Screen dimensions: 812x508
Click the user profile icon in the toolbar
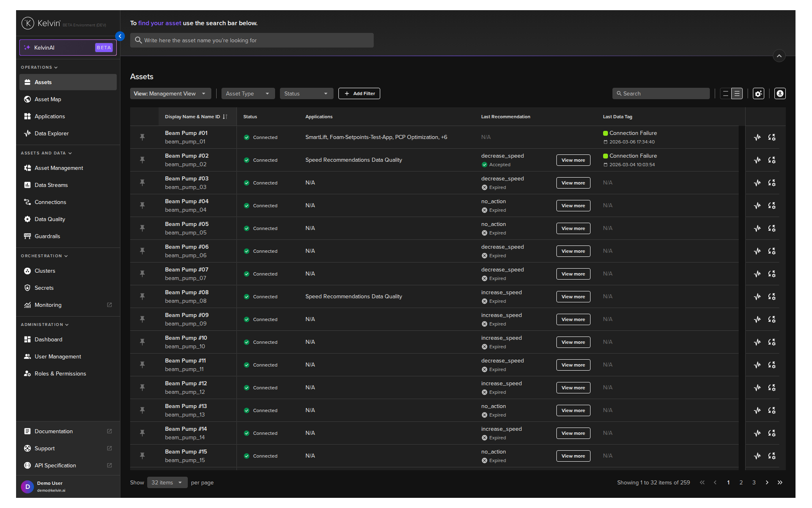tap(779, 94)
